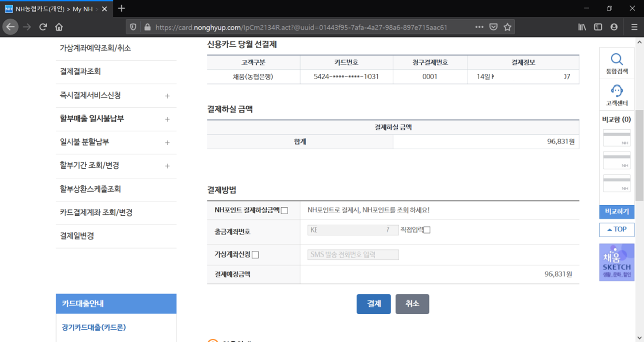
Task: Check the NH포인트 결제하실금액 checkbox
Action: (284, 211)
